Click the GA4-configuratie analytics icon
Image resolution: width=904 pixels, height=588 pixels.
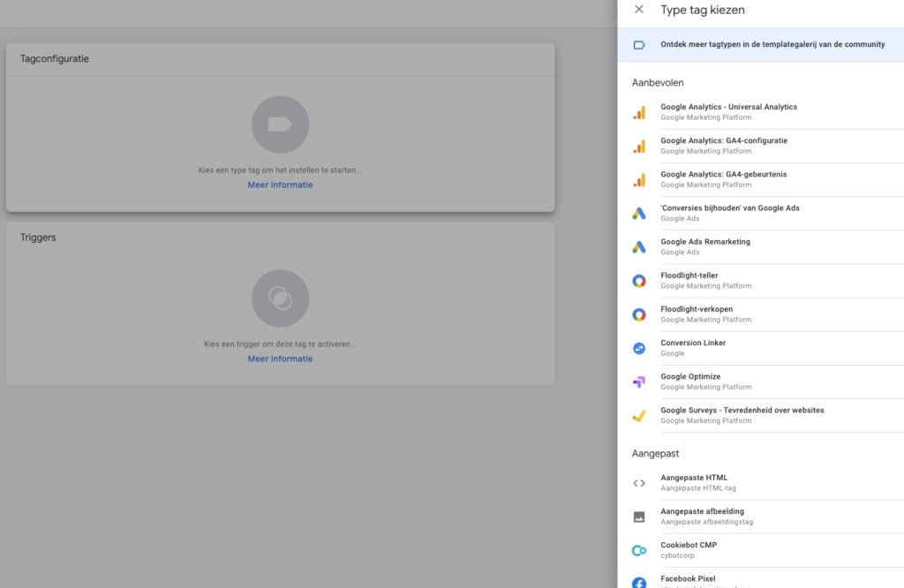(639, 147)
